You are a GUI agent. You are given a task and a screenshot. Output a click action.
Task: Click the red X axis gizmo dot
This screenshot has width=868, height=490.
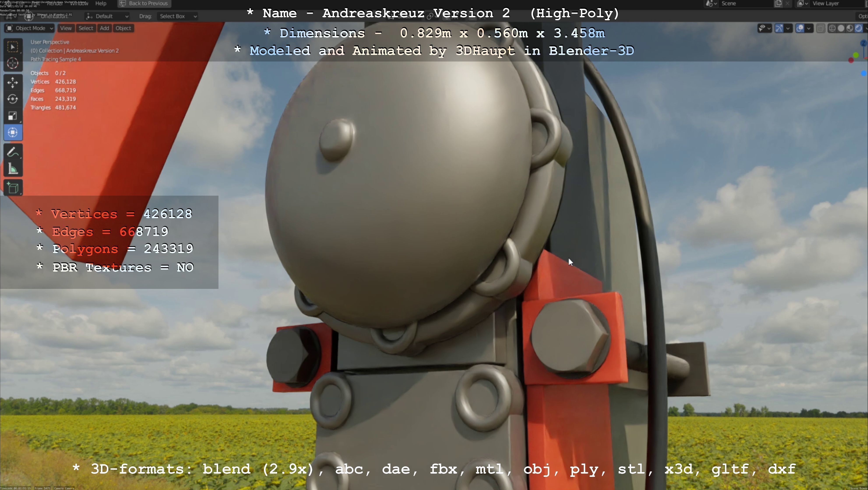(851, 60)
